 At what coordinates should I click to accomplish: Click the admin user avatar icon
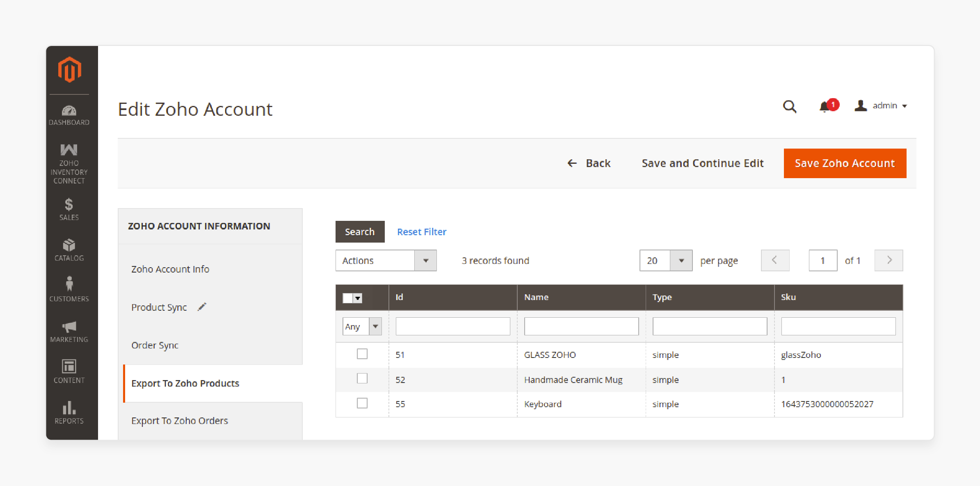(x=861, y=105)
